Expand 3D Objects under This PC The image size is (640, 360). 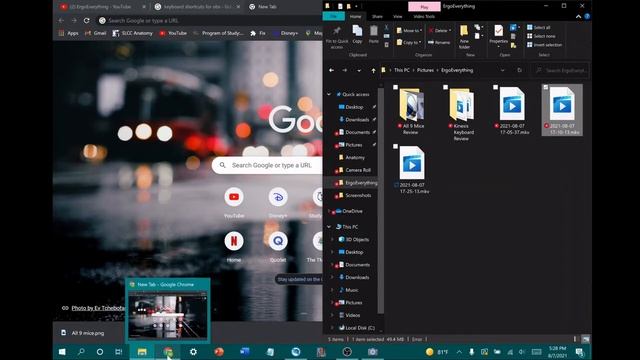pyautogui.click(x=333, y=240)
